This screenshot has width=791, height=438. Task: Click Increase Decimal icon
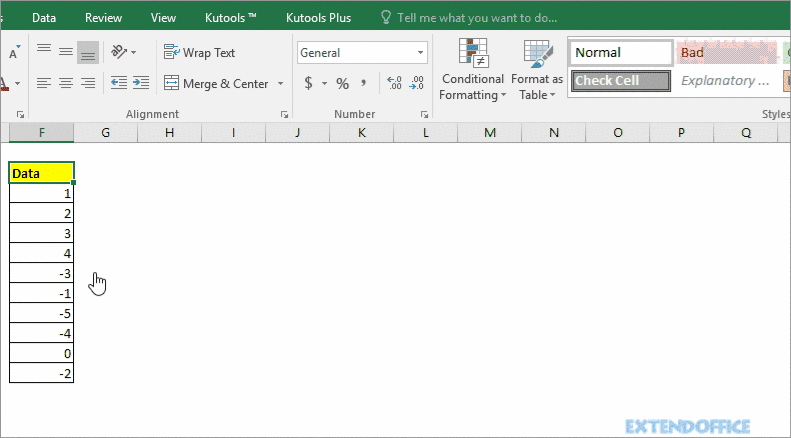(x=393, y=83)
